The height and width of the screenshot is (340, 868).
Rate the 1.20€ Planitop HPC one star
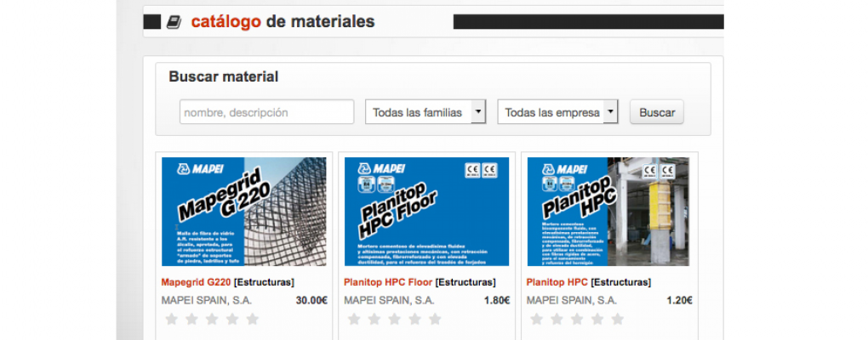(x=537, y=319)
